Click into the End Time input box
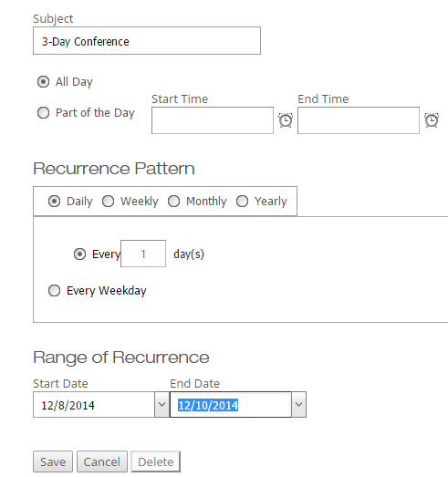448x477 pixels. point(359,120)
